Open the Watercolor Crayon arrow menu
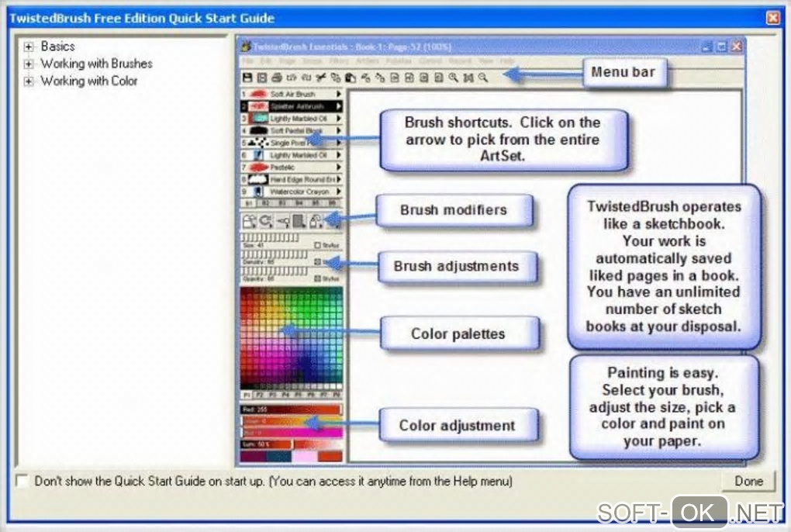Viewport: 791px width, 532px height. point(338,192)
